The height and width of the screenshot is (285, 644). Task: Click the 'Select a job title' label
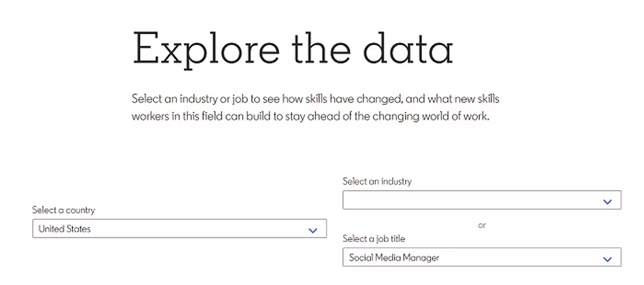point(374,238)
